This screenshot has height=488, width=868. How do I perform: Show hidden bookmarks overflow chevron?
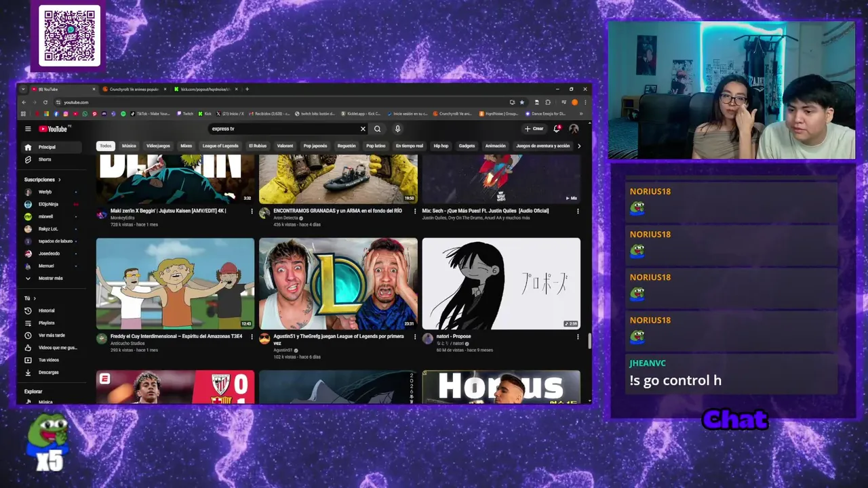click(581, 114)
